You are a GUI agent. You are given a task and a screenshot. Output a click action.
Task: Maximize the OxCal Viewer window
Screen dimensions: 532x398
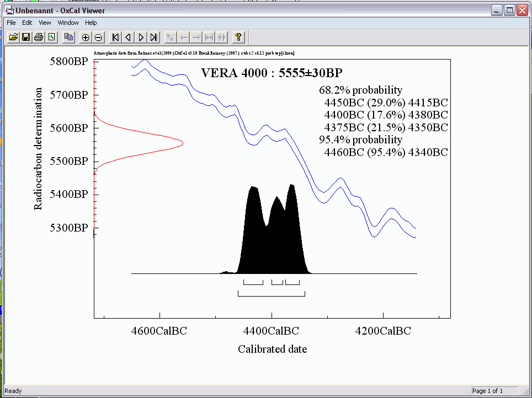[509, 10]
